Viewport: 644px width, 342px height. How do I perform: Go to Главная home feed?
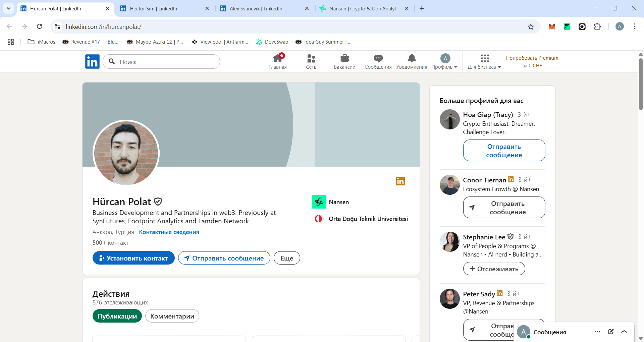tap(278, 62)
